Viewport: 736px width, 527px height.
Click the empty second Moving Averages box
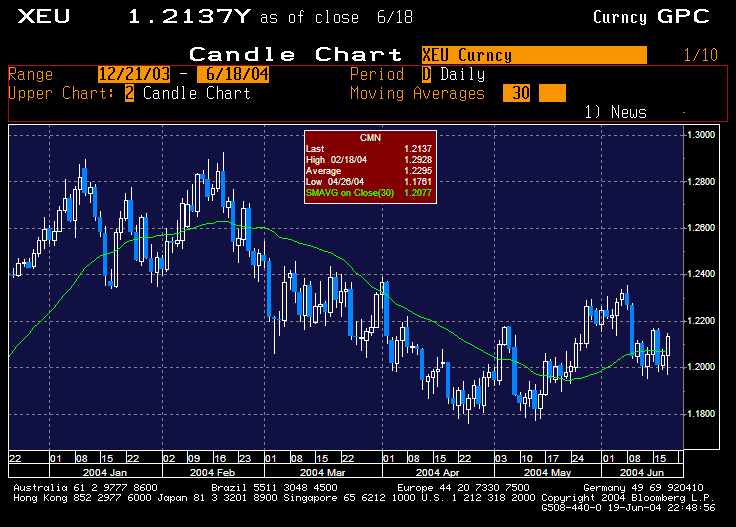coord(552,93)
